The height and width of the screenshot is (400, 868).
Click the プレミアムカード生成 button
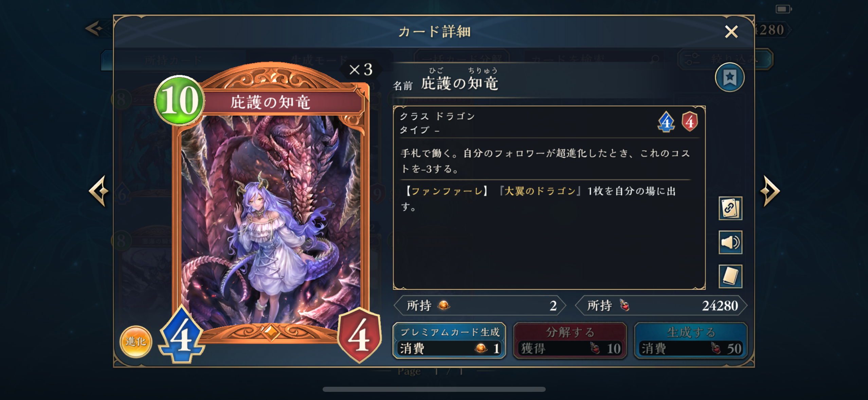pos(449,340)
